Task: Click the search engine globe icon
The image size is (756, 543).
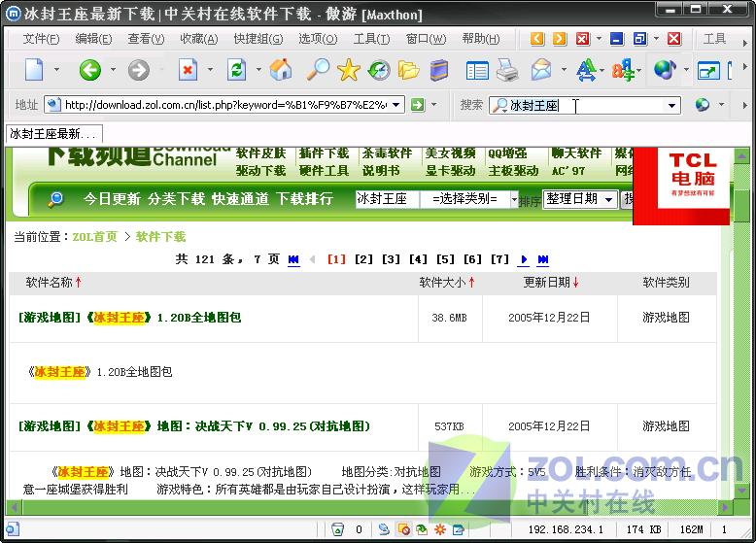Action: (702, 105)
